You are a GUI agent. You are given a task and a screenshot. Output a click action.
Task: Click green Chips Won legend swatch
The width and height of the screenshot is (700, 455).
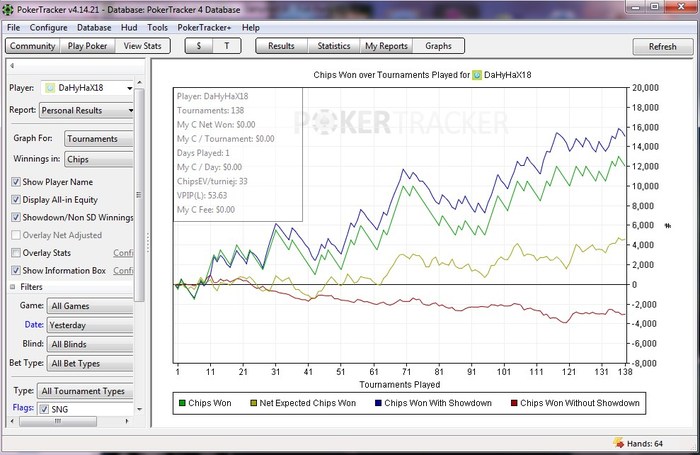point(182,403)
